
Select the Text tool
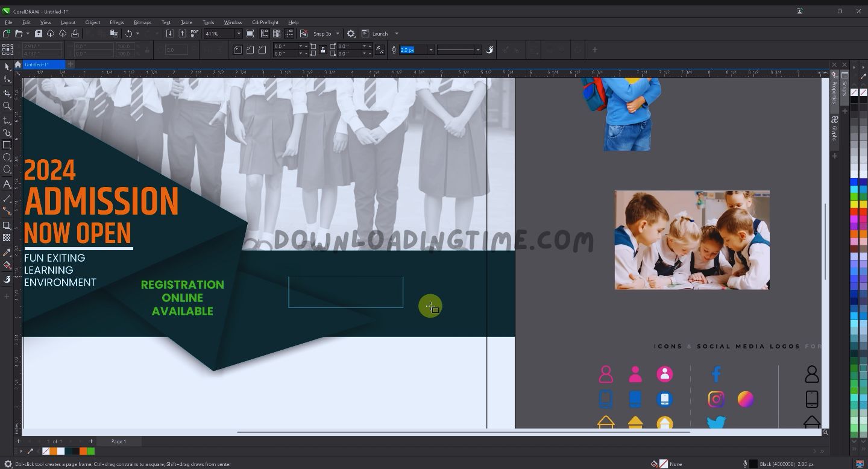(x=7, y=184)
